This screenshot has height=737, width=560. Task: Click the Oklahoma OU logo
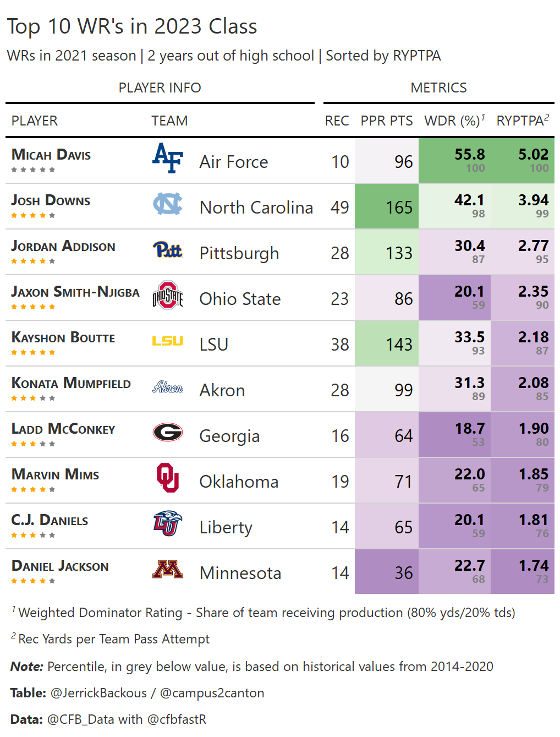[x=168, y=478]
